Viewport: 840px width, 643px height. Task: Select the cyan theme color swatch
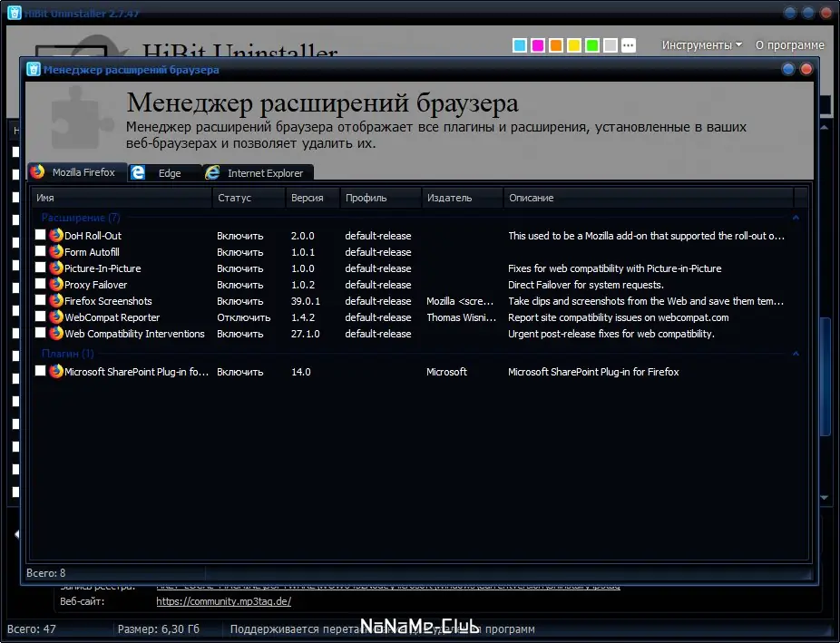[519, 45]
